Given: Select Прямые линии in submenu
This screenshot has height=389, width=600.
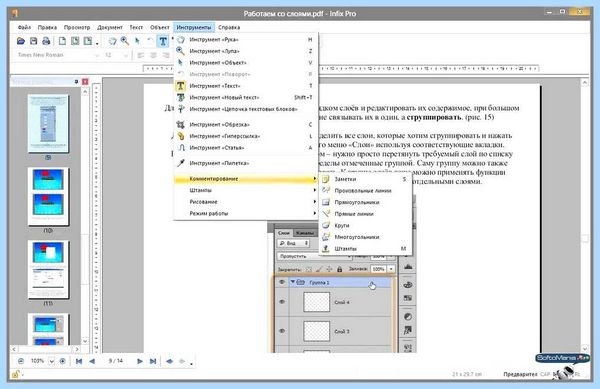Looking at the screenshot, I should pyautogui.click(x=365, y=214).
